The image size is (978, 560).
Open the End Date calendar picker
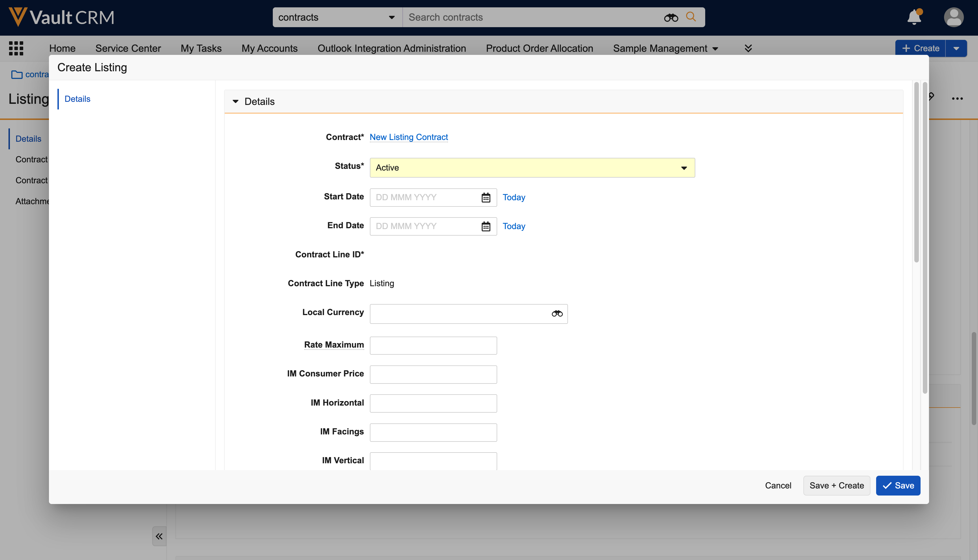(x=486, y=226)
